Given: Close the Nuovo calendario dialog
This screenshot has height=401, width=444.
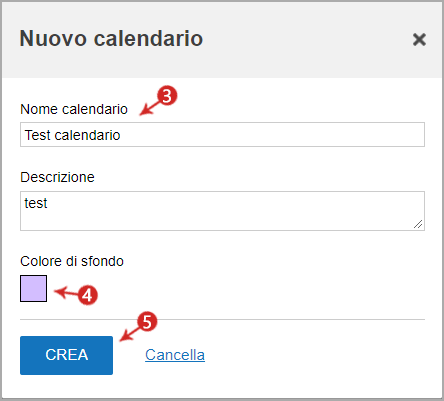Looking at the screenshot, I should tap(419, 39).
